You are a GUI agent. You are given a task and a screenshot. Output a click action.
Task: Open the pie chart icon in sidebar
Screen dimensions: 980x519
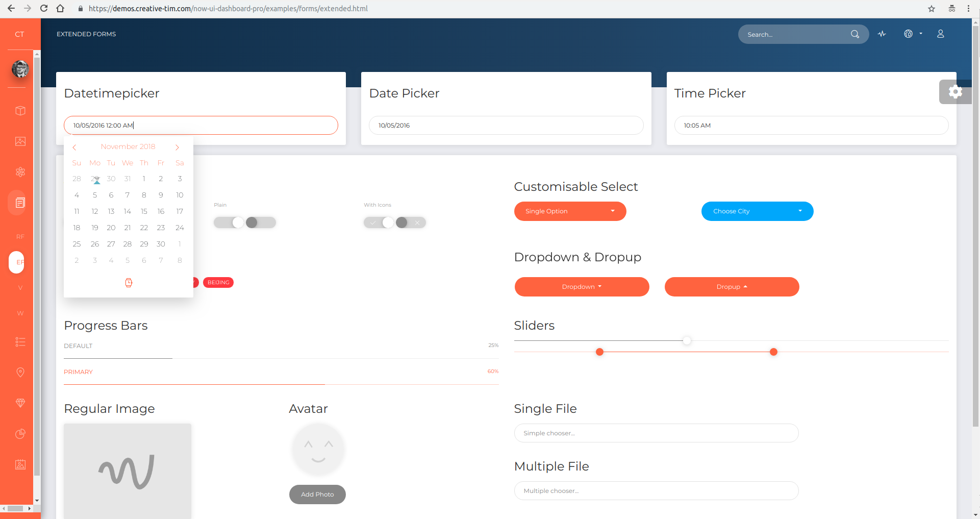tap(20, 434)
